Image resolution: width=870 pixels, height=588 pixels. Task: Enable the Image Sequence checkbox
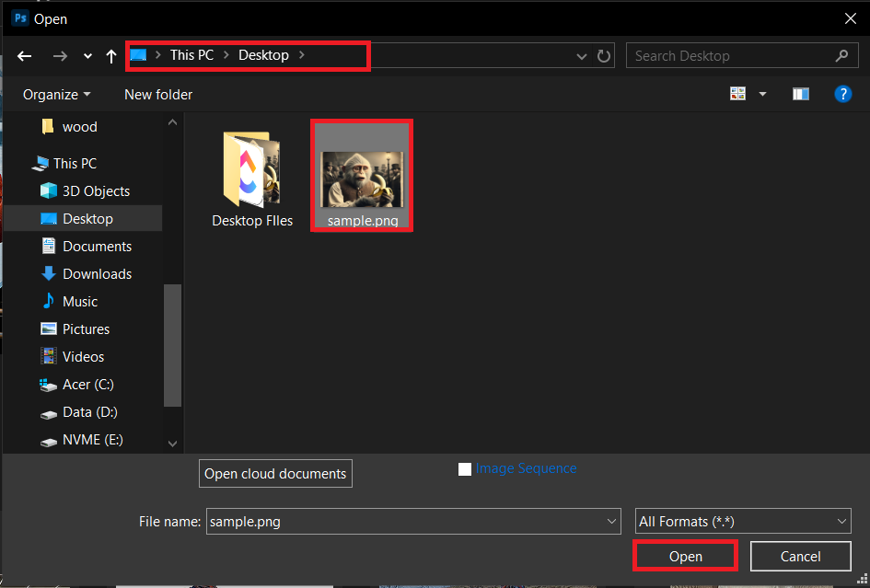(465, 468)
